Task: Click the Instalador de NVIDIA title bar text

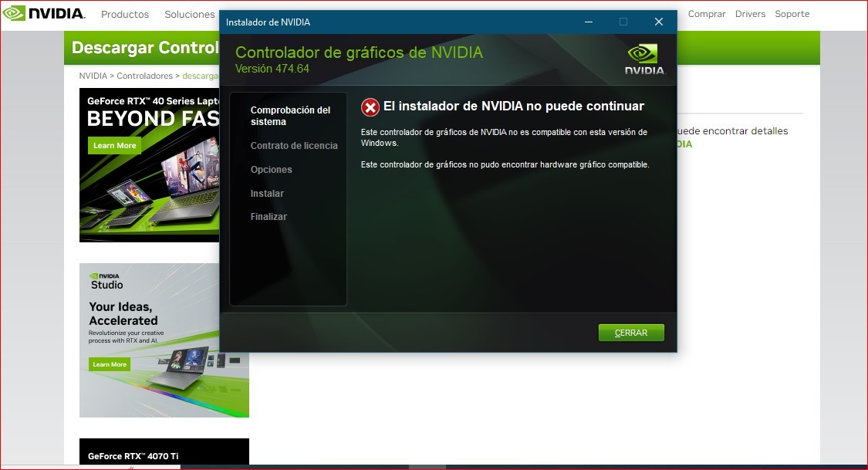Action: (268, 22)
